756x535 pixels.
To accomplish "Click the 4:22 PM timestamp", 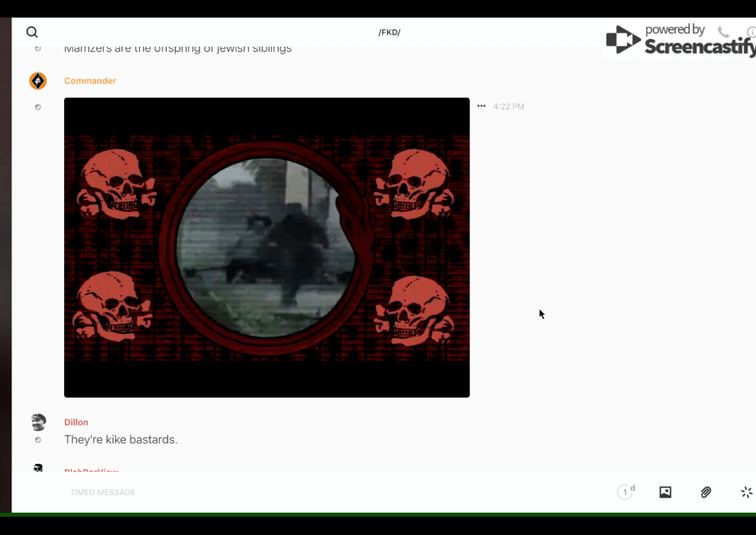I will pos(509,107).
